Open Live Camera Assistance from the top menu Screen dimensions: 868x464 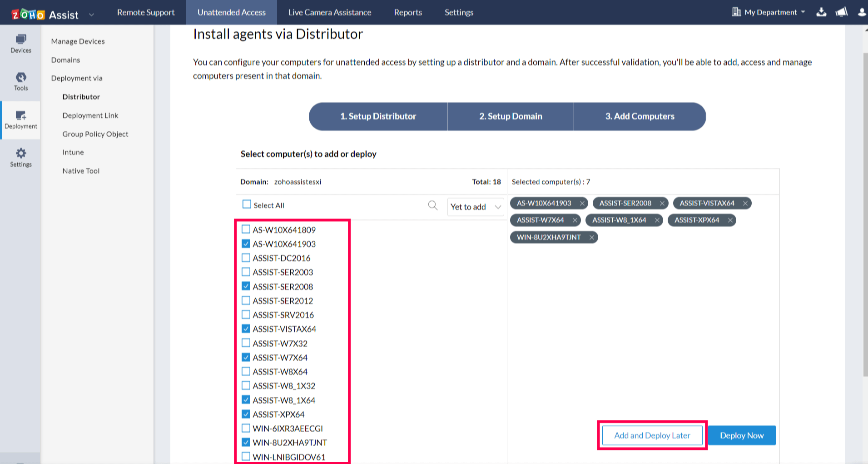(x=329, y=12)
